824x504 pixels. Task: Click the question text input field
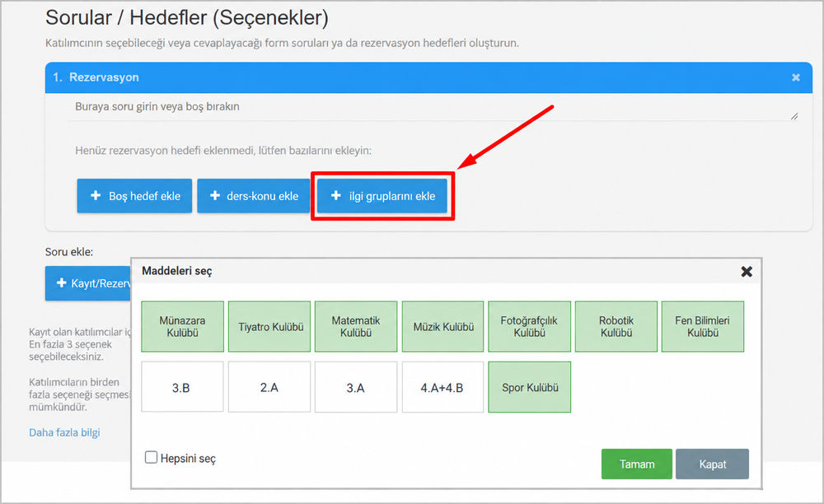pyautogui.click(x=433, y=108)
